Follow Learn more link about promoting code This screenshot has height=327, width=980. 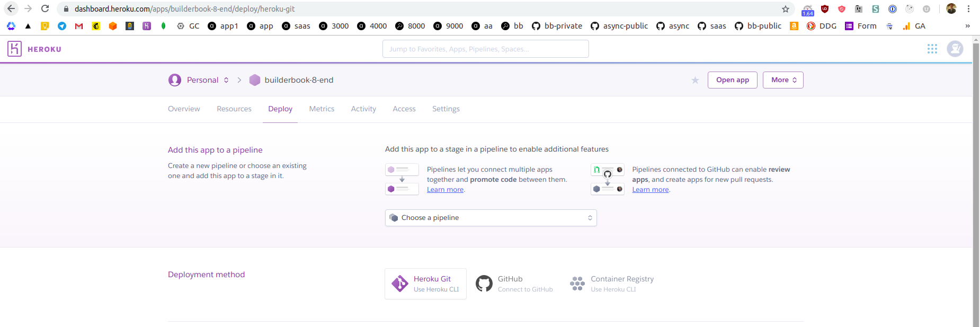click(446, 190)
